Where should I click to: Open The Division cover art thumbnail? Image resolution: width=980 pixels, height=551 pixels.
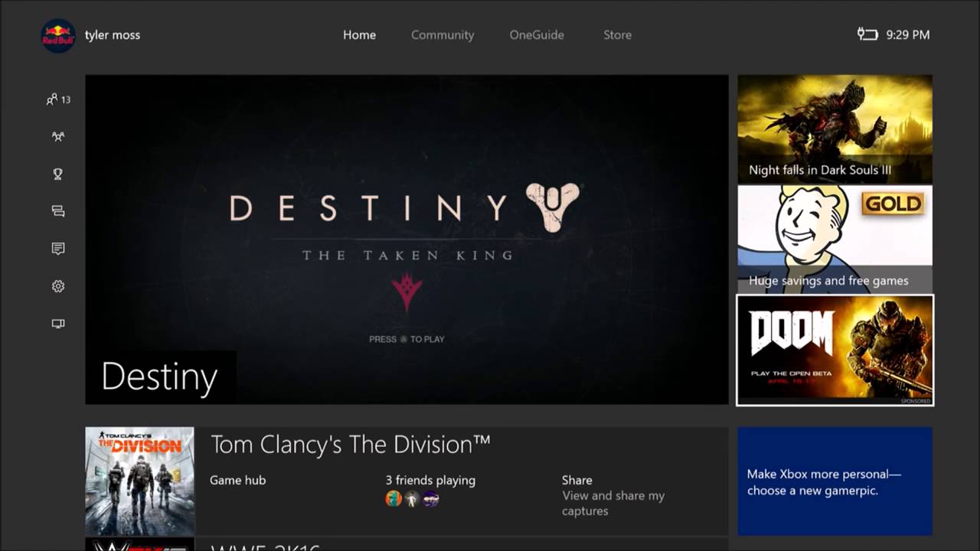point(139,481)
